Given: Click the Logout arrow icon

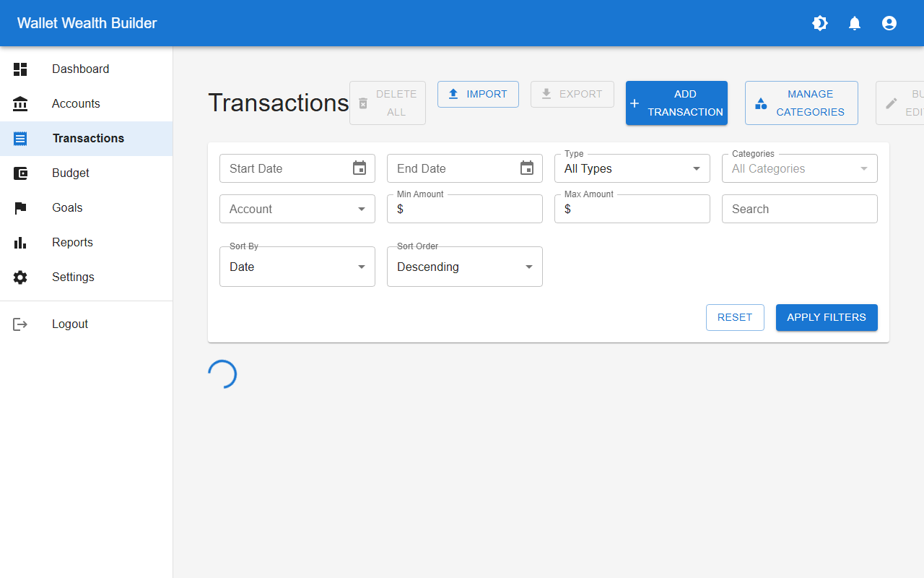Looking at the screenshot, I should pyautogui.click(x=20, y=324).
